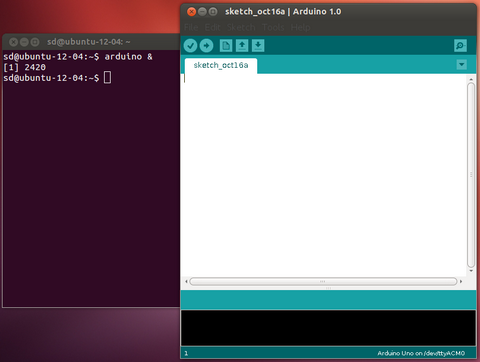Screen dimensions: 480x362
Task: Close the Arduino window with red button
Action: [192, 12]
